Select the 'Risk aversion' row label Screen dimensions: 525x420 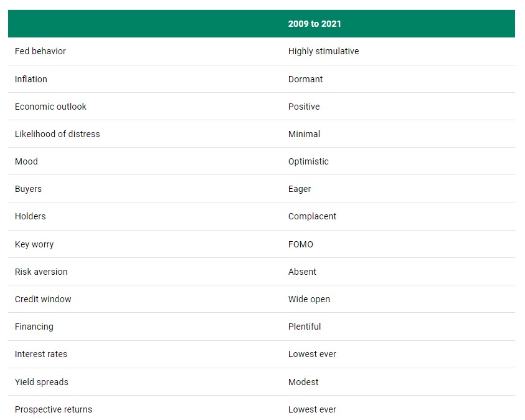(41, 272)
